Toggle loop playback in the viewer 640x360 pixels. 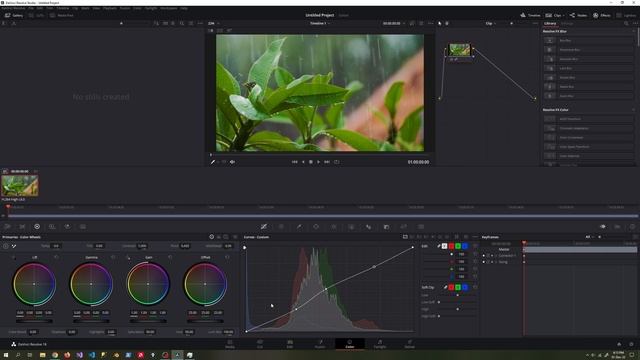336,162
